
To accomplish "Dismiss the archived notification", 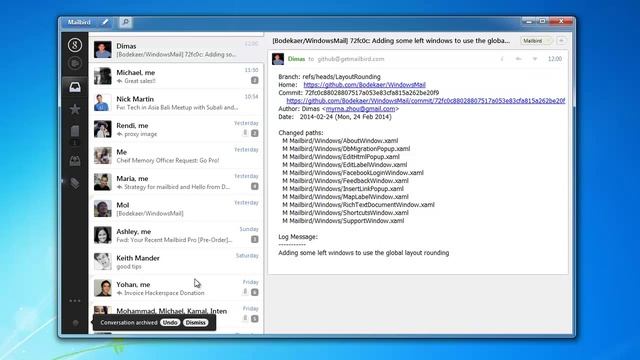I will (x=196, y=322).
